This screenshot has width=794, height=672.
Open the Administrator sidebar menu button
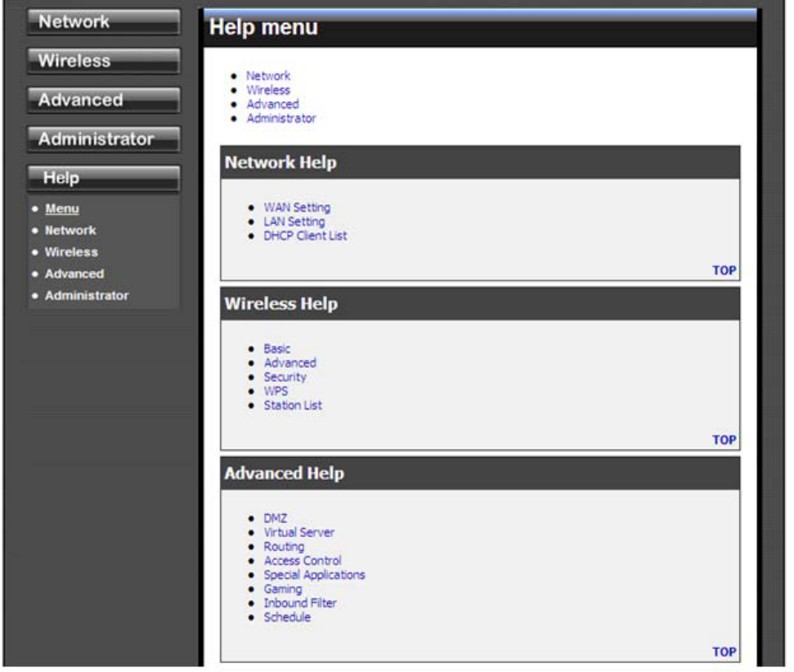click(103, 139)
